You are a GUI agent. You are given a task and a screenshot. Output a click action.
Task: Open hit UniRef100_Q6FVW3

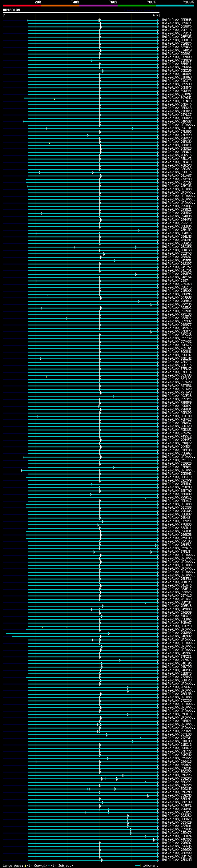coord(177,37)
